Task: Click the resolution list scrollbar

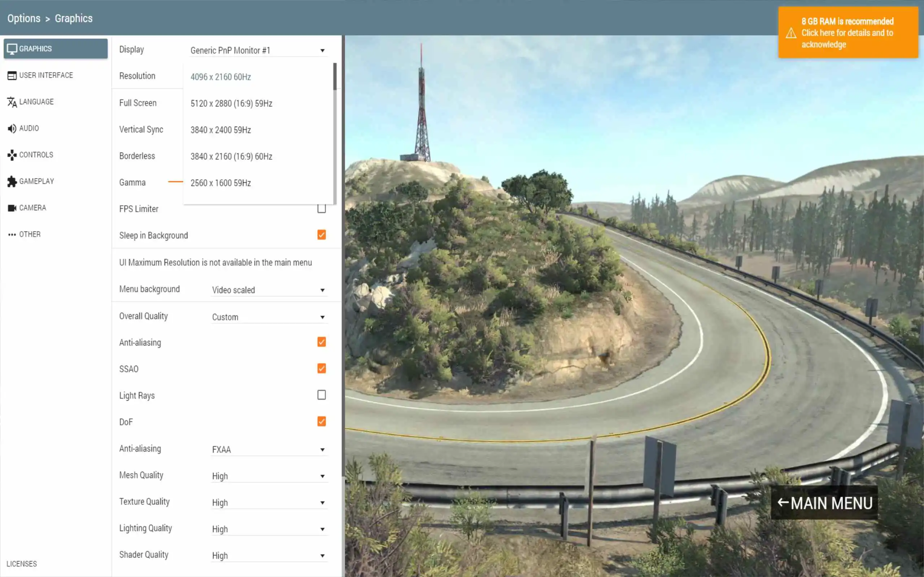Action: coord(335,76)
